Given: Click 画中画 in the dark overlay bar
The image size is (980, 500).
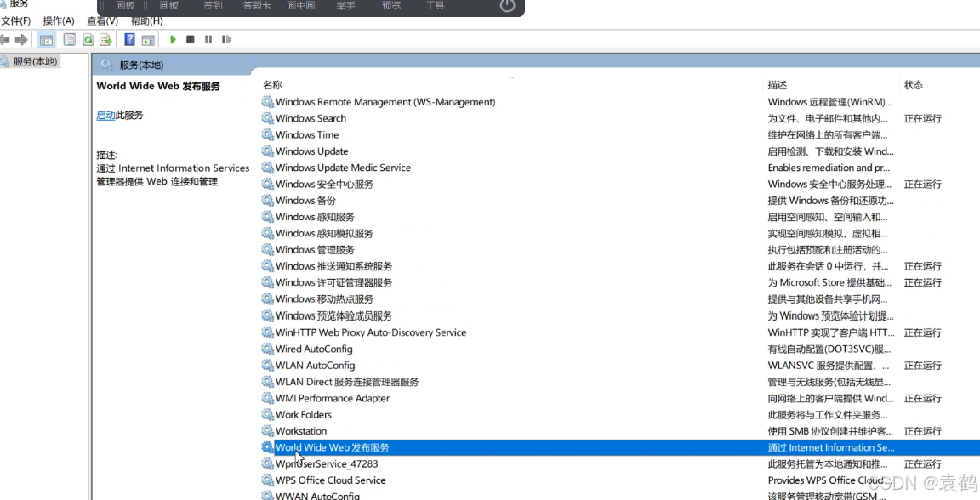Looking at the screenshot, I should [300, 6].
